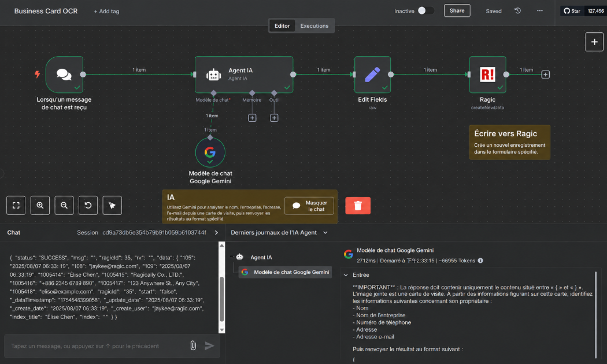607x364 pixels.
Task: Zoom out of the canvas
Action: [64, 206]
